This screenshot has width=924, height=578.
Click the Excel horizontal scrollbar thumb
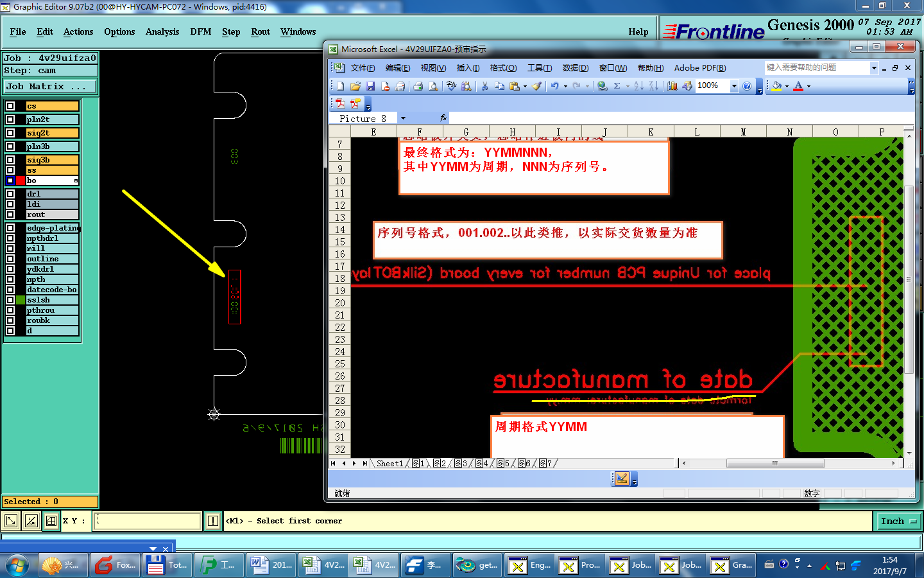pyautogui.click(x=775, y=463)
